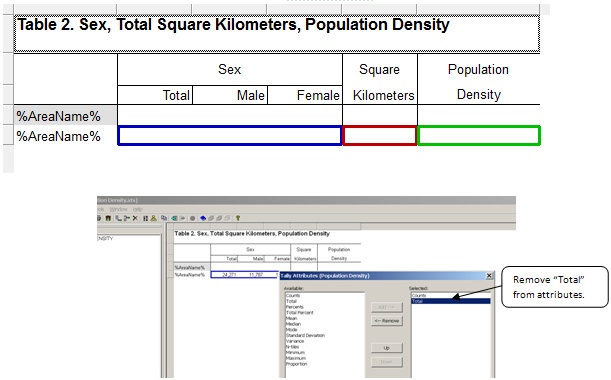Click the gray circle toolbar icon
The height and width of the screenshot is (380, 611).
[x=192, y=218]
